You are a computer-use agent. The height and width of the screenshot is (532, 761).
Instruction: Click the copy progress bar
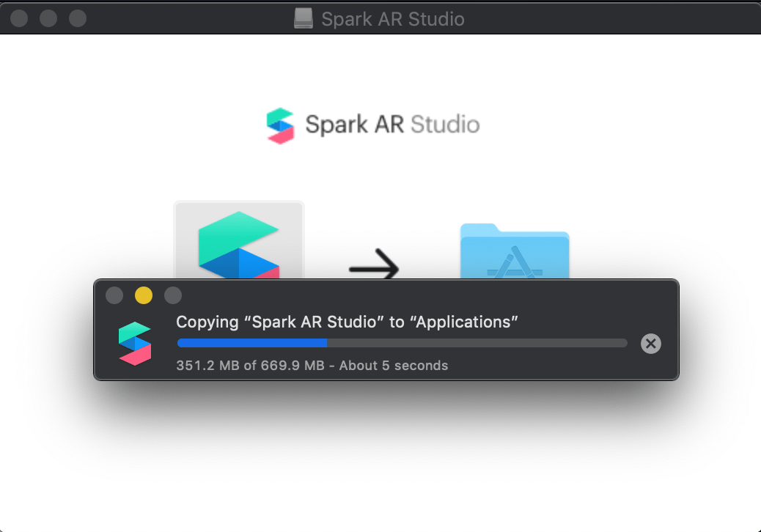point(402,343)
